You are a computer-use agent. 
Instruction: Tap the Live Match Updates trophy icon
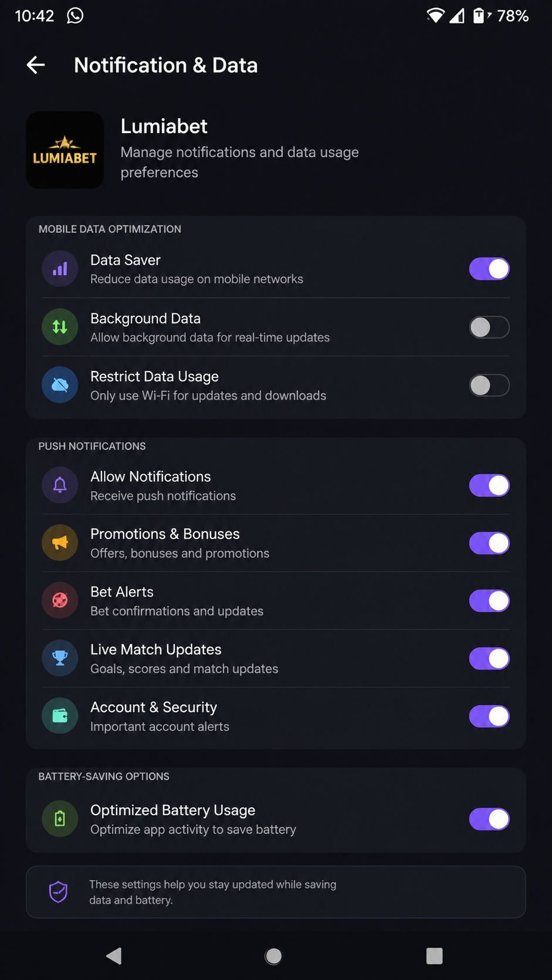click(x=60, y=658)
